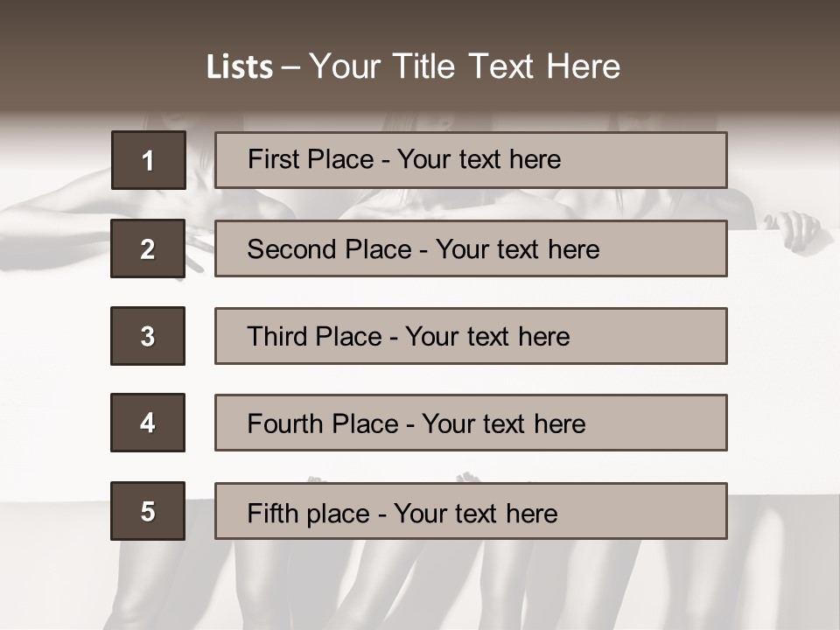This screenshot has height=630, width=840.
Task: Click the 'Fifth place - Your text here' bar
Action: [x=471, y=511]
